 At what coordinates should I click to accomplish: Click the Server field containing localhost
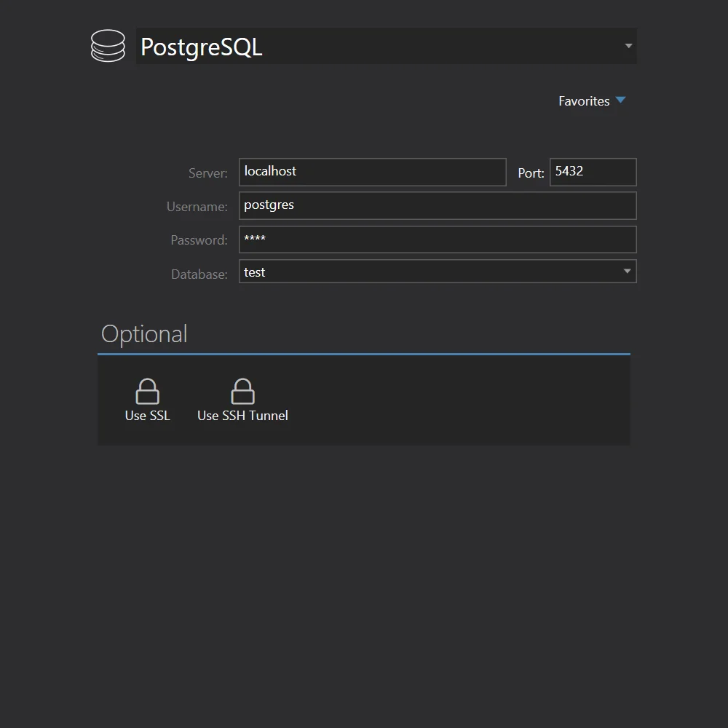coord(372,172)
